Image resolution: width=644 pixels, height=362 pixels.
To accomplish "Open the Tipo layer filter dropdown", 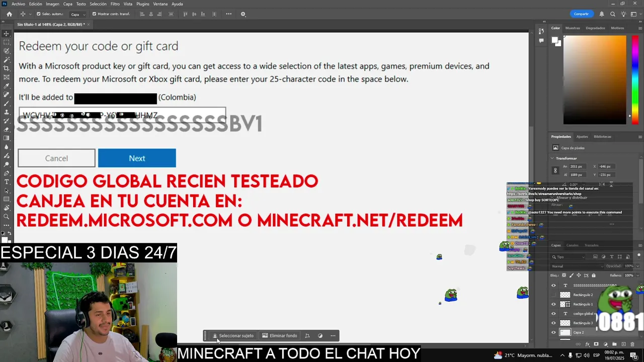I will (x=568, y=257).
